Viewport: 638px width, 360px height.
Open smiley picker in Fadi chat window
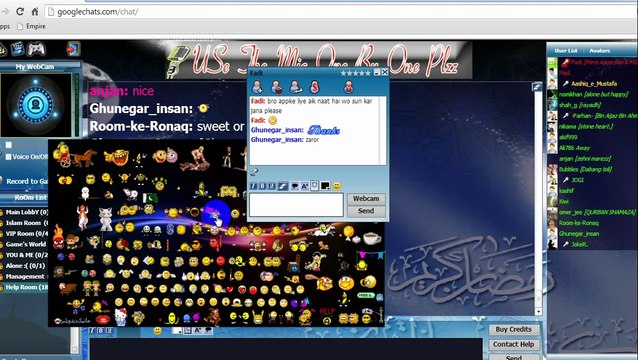tap(337, 186)
